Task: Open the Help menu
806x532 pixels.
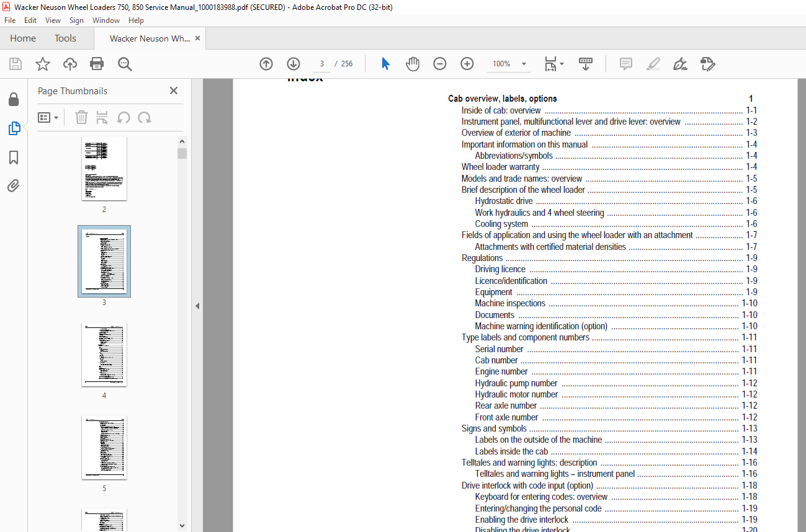Action: coord(136,20)
